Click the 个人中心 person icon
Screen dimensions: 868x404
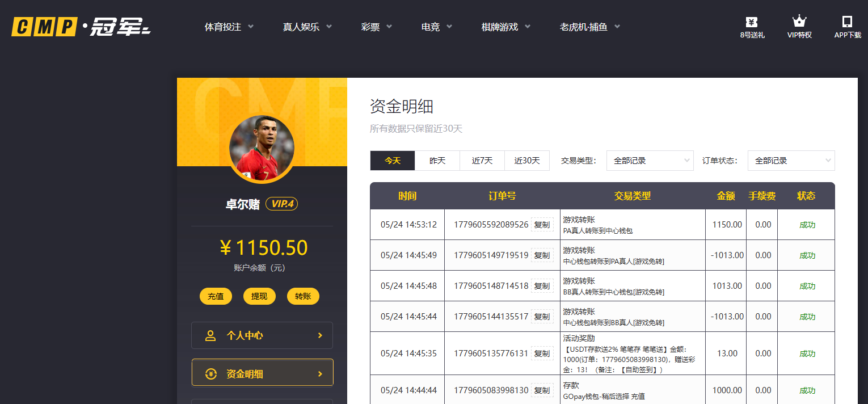pos(210,335)
